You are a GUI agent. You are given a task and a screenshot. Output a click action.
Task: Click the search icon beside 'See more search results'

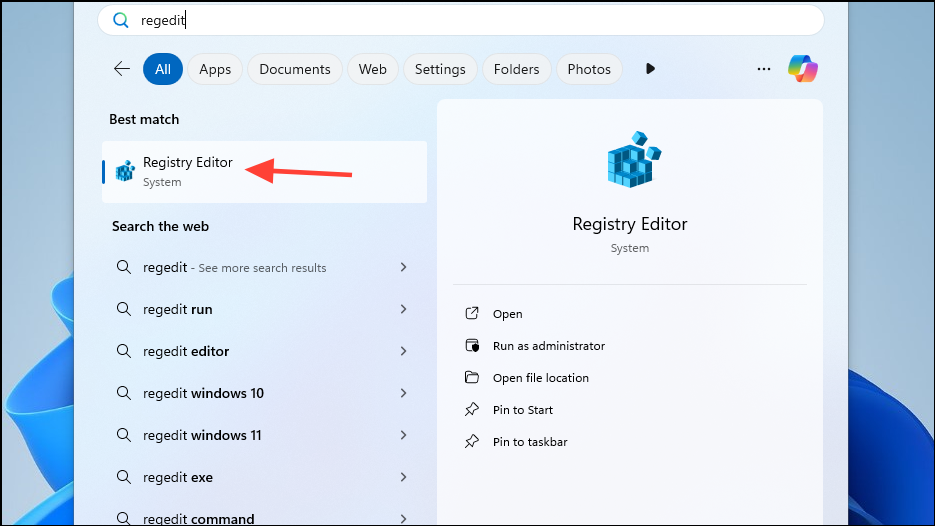[123, 267]
